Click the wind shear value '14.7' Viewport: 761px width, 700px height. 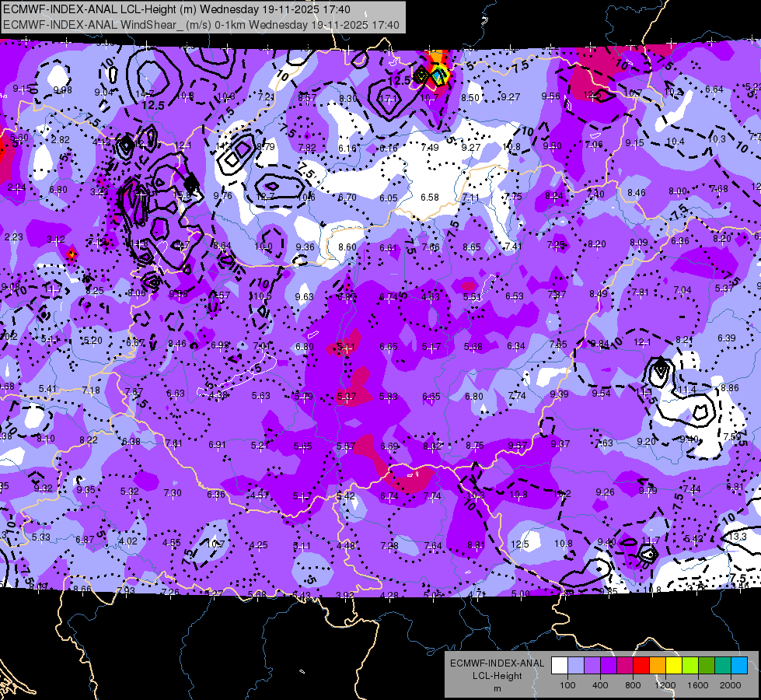[145, 93]
